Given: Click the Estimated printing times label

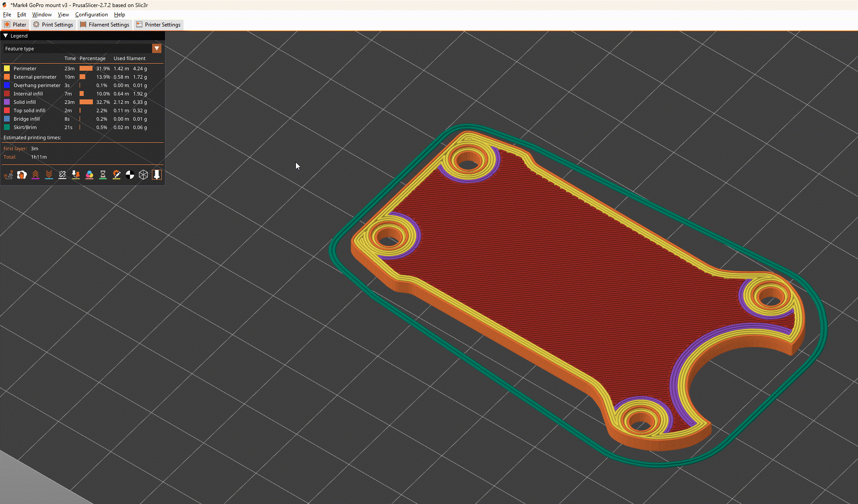Looking at the screenshot, I should (x=32, y=137).
